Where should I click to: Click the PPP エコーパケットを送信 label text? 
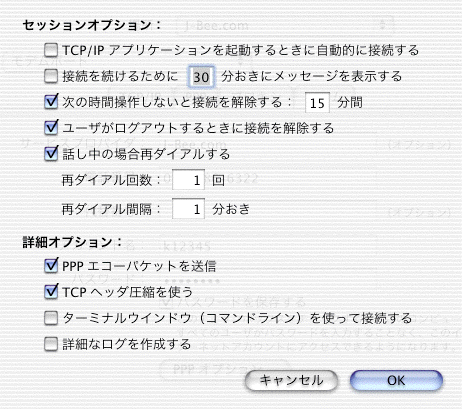[139, 266]
